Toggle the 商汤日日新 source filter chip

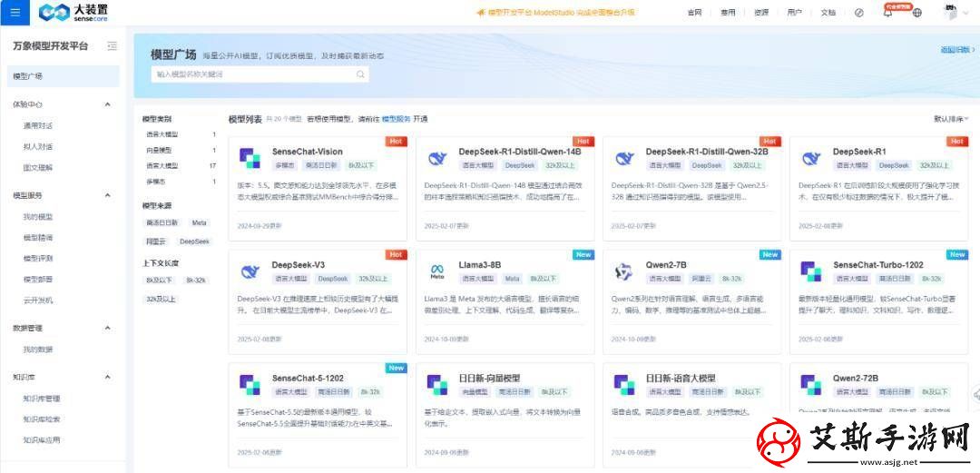coord(162,222)
